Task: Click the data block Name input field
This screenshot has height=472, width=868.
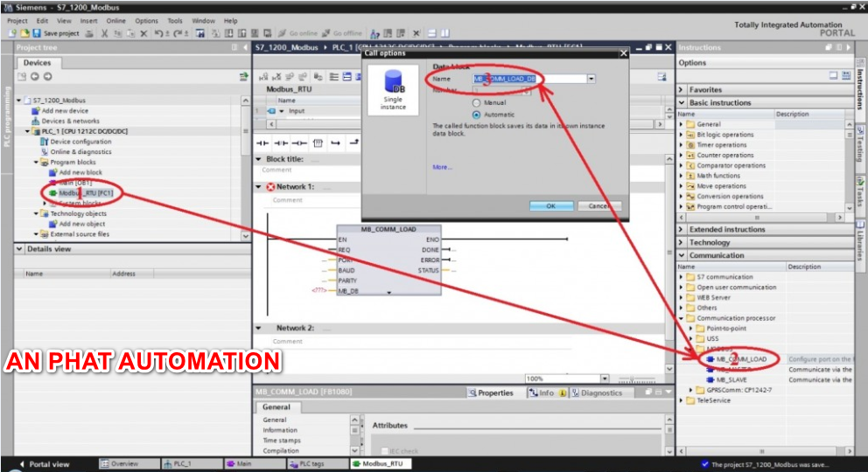Action: coord(528,79)
